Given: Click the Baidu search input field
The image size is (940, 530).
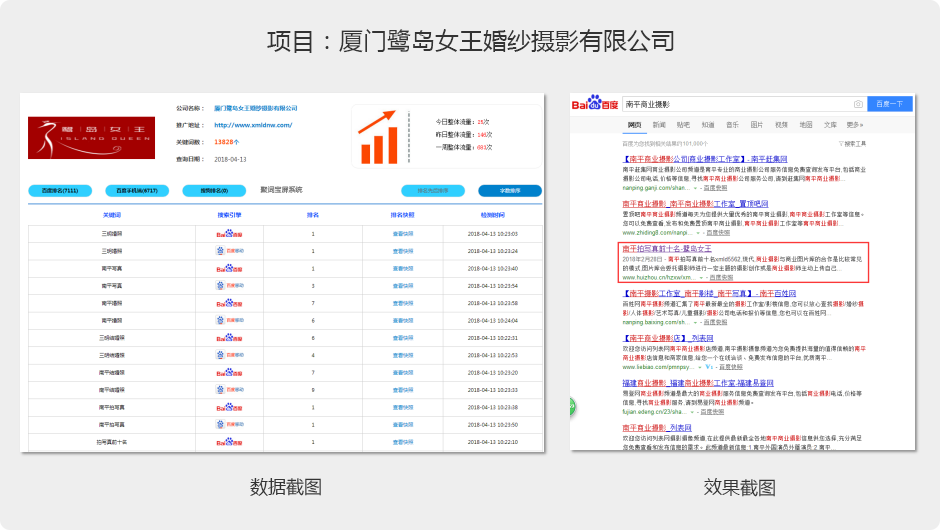Looking at the screenshot, I should 744,104.
